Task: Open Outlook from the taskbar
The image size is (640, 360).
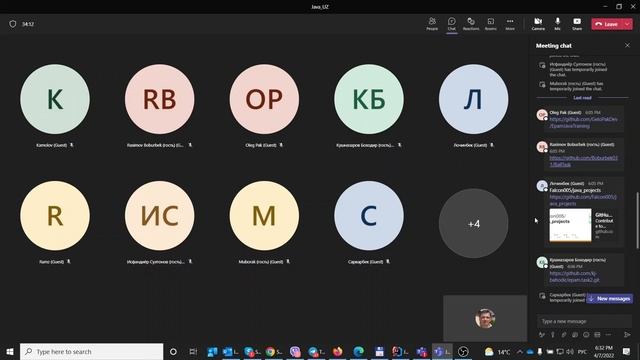Action: point(230,351)
